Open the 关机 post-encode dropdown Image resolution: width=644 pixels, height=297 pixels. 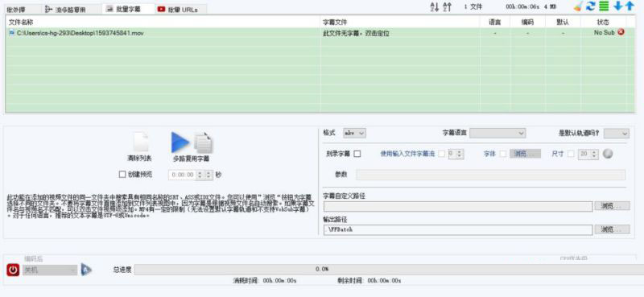point(50,270)
